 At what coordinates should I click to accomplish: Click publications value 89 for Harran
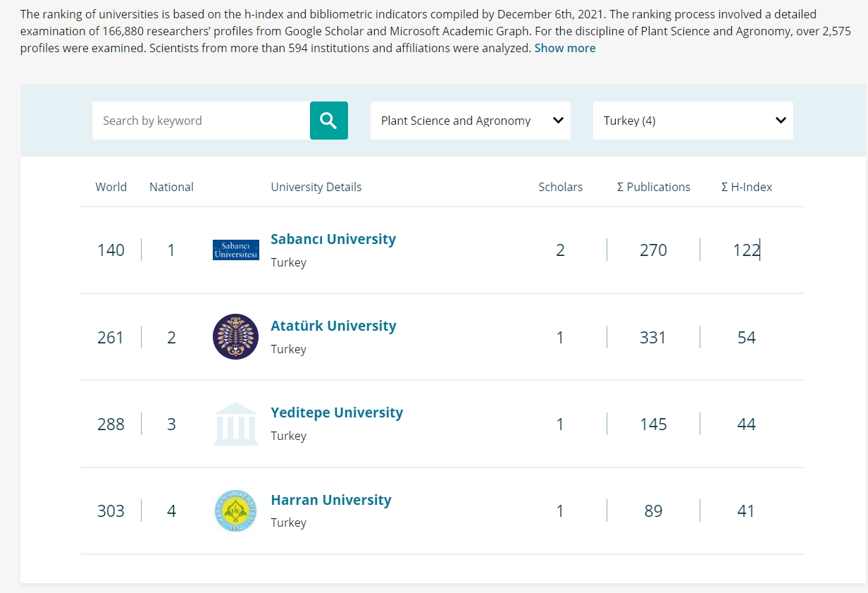click(653, 511)
